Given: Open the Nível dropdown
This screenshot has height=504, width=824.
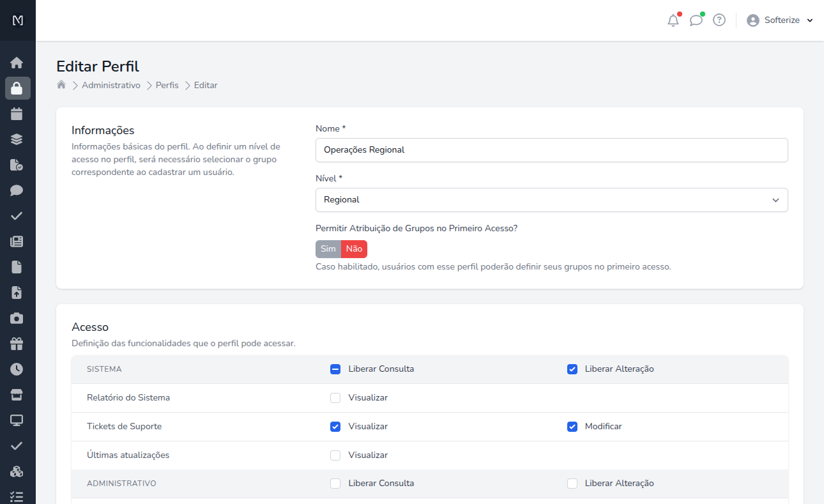Looking at the screenshot, I should coord(551,200).
